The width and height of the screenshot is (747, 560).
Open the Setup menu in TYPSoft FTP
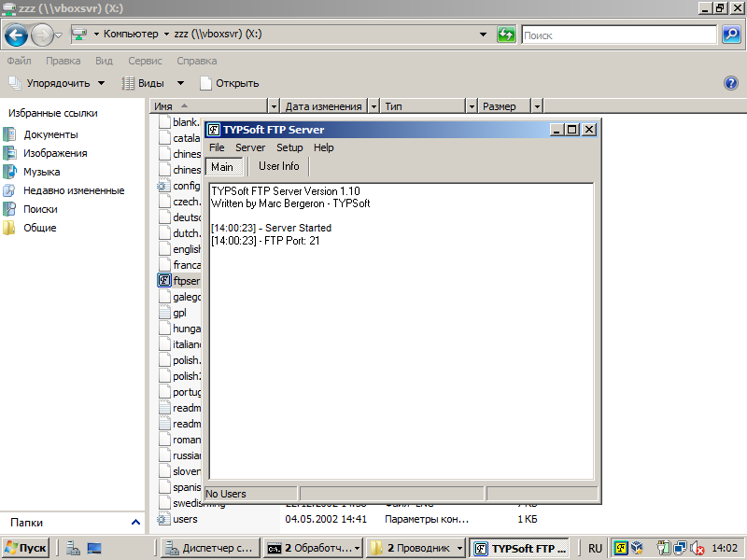tap(289, 147)
